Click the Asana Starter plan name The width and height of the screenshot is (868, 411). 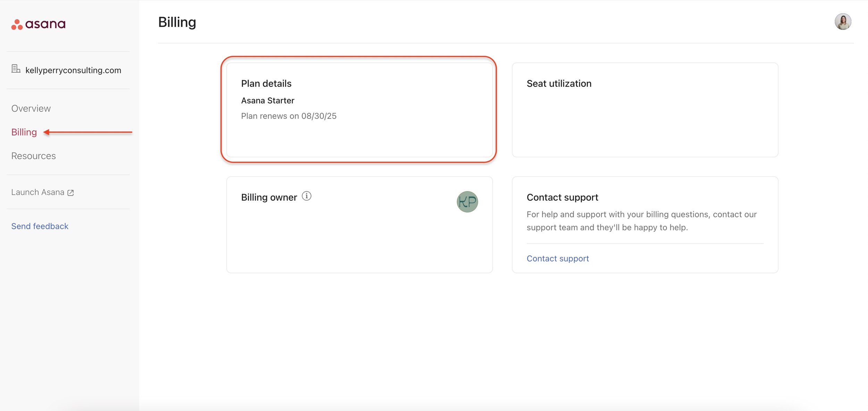point(268,100)
